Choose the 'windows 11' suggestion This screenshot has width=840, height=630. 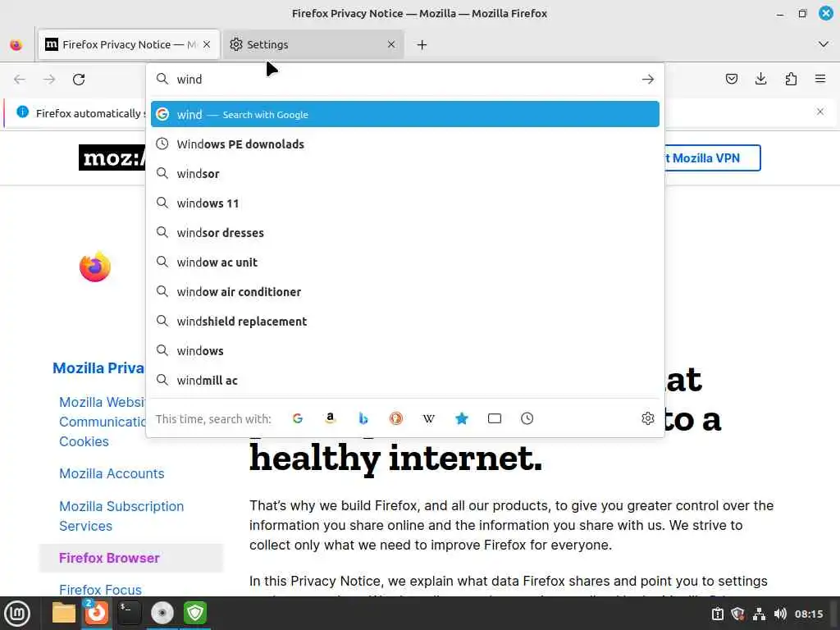[x=405, y=203]
